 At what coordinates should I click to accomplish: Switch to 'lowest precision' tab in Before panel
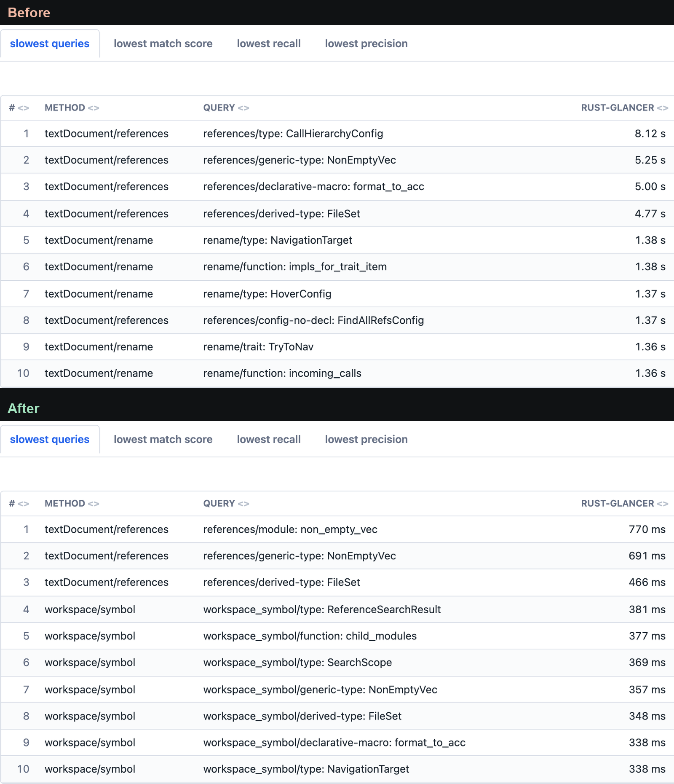tap(366, 44)
